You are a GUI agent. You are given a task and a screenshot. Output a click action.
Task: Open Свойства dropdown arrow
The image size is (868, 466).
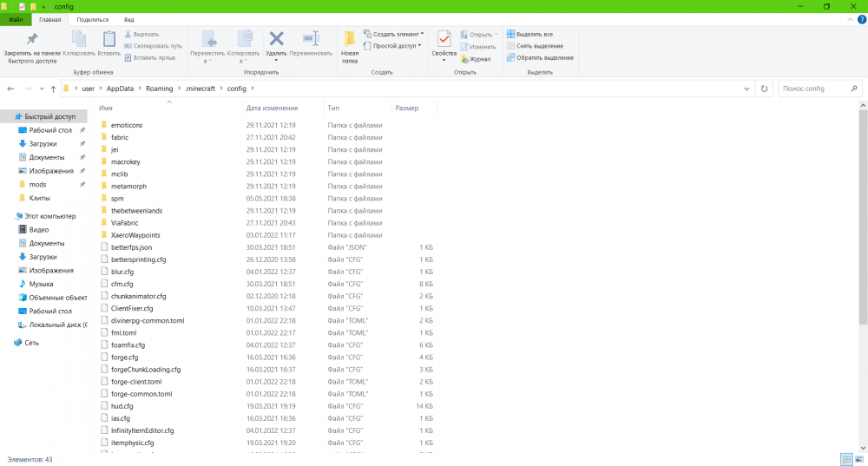[x=444, y=60]
